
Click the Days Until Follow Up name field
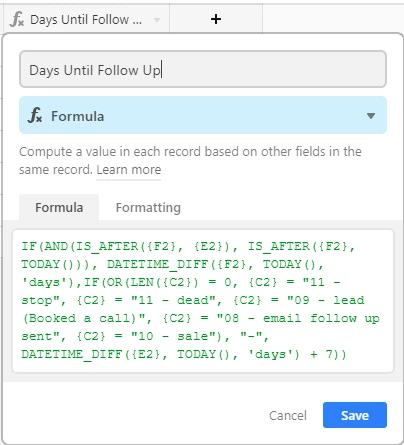point(203,69)
